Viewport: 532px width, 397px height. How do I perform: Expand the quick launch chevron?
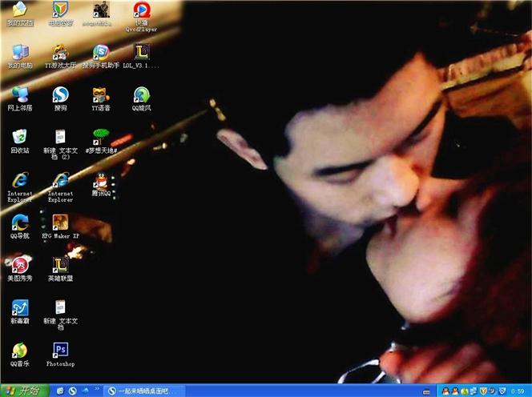point(97,389)
